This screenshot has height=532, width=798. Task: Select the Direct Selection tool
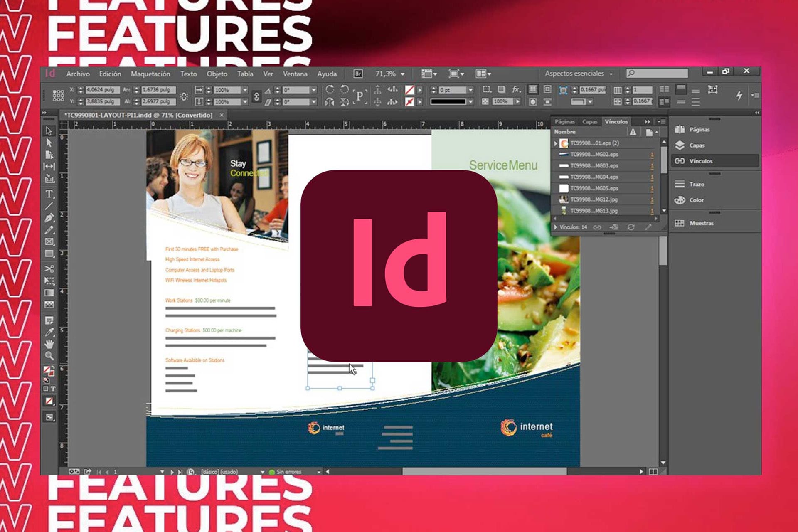49,143
